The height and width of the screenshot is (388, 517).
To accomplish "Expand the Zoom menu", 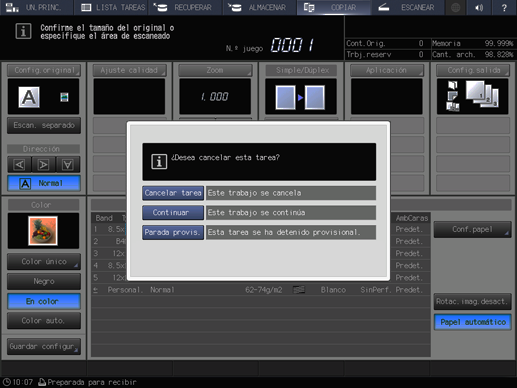I will click(215, 70).
